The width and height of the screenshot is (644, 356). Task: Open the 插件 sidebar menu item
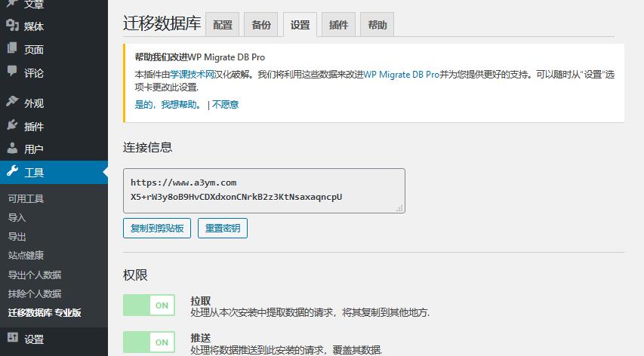54,126
